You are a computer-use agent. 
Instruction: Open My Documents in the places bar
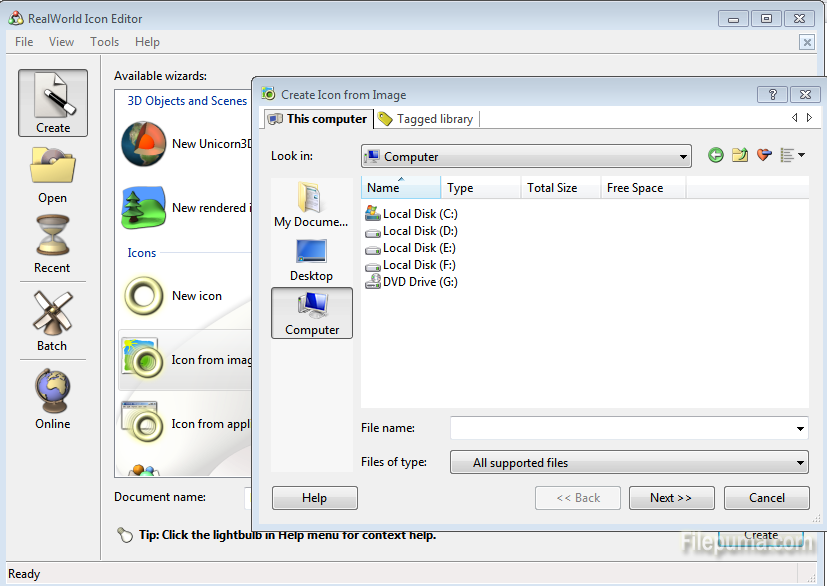(x=311, y=205)
